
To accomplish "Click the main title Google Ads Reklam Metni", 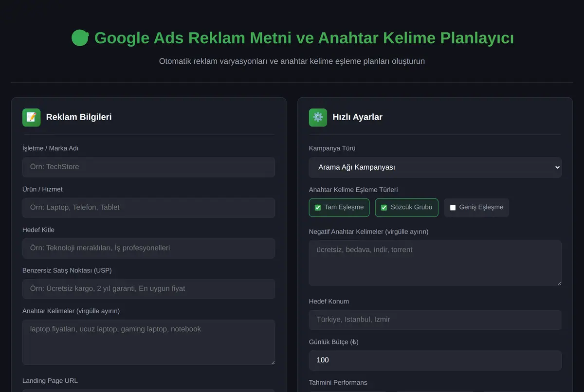I will (304, 38).
